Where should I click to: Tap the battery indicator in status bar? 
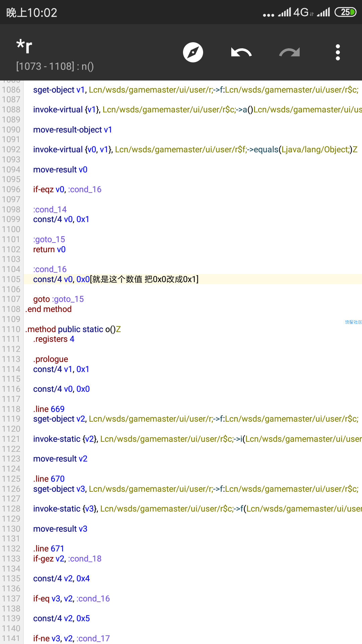click(x=345, y=12)
